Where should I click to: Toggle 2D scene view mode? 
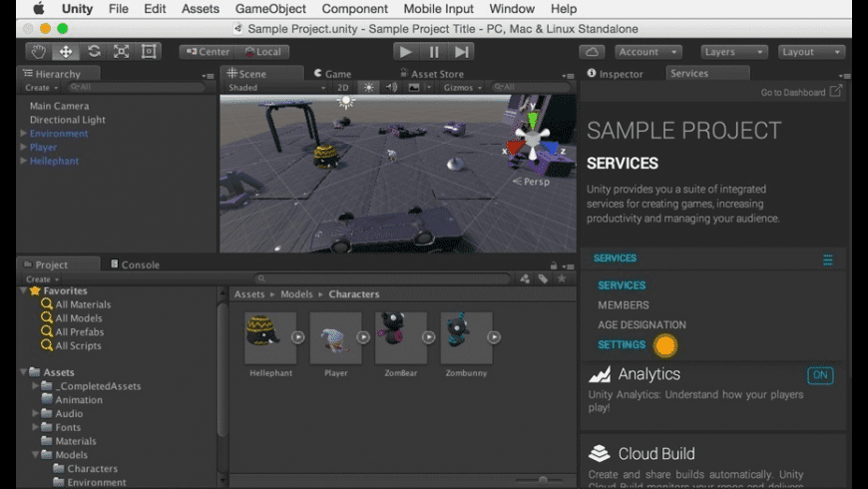pyautogui.click(x=344, y=88)
